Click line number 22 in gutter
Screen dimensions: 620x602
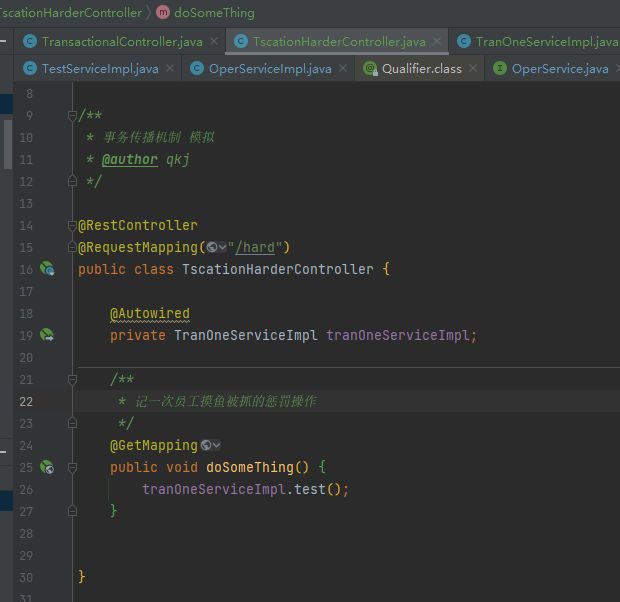tap(26, 401)
